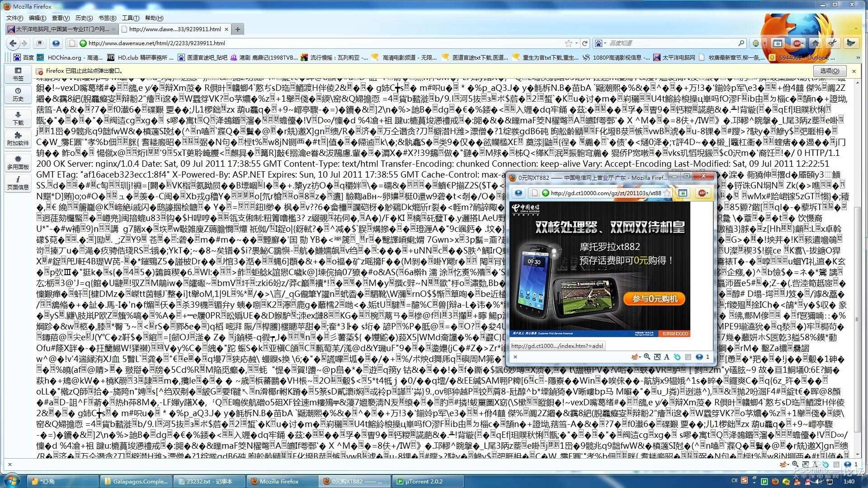
Task: Open the 查看(V) menu
Action: point(61,18)
